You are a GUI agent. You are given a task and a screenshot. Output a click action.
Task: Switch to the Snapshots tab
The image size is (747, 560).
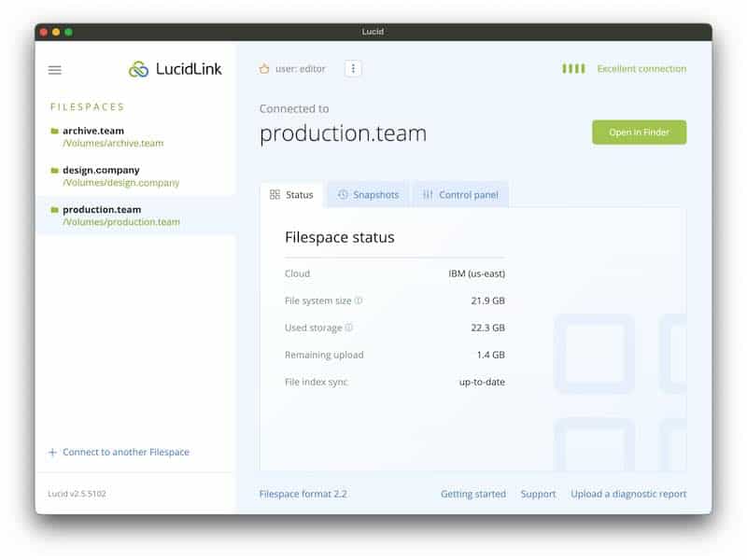tap(368, 195)
